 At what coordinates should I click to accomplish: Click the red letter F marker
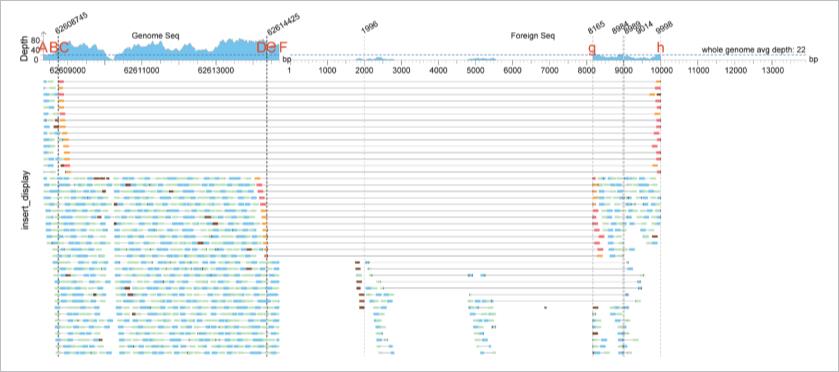click(284, 48)
